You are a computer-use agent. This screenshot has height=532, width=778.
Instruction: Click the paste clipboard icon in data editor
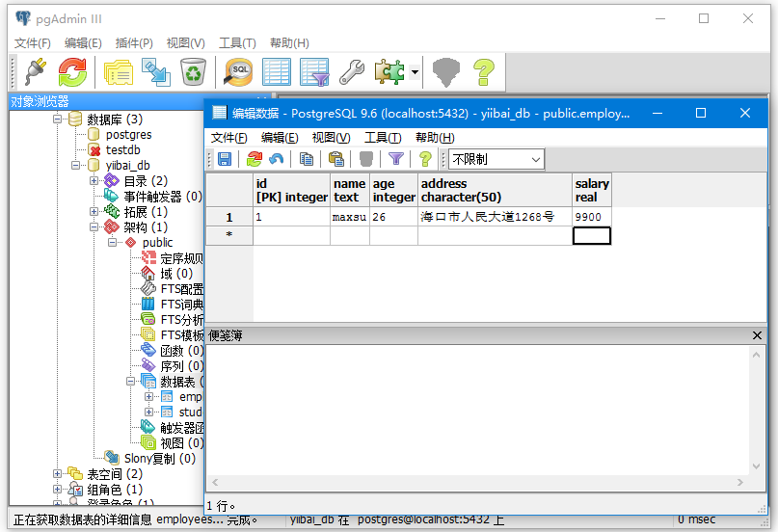[335, 159]
